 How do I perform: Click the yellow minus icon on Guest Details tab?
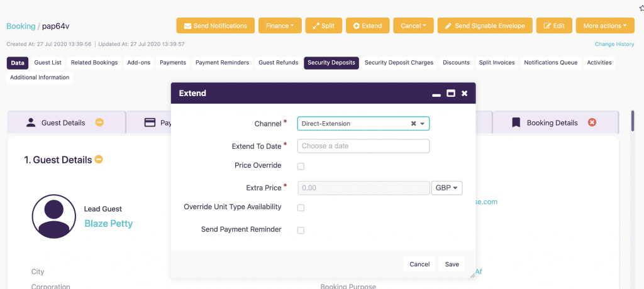point(99,123)
